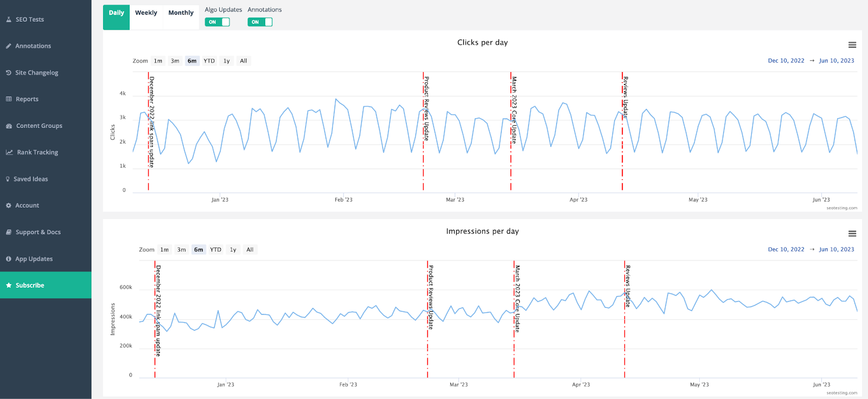Turn off the Algo Updates toggle
868x399 pixels.
tap(217, 22)
